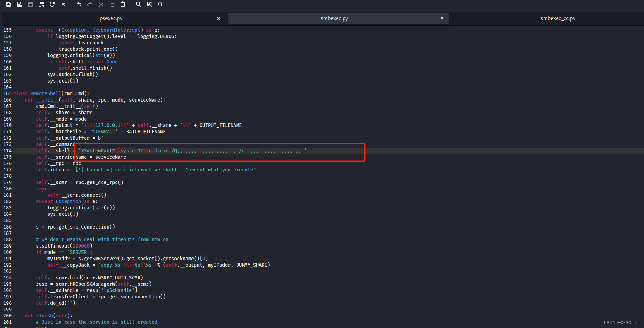Click 'cmd.Cmd.__init__(self)' line
The height and width of the screenshot is (328, 644).
coord(67,106)
